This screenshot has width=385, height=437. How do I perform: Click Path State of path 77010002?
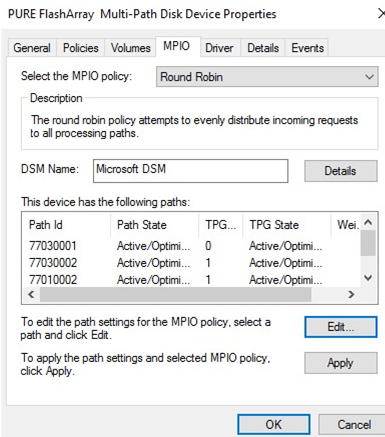(x=153, y=280)
